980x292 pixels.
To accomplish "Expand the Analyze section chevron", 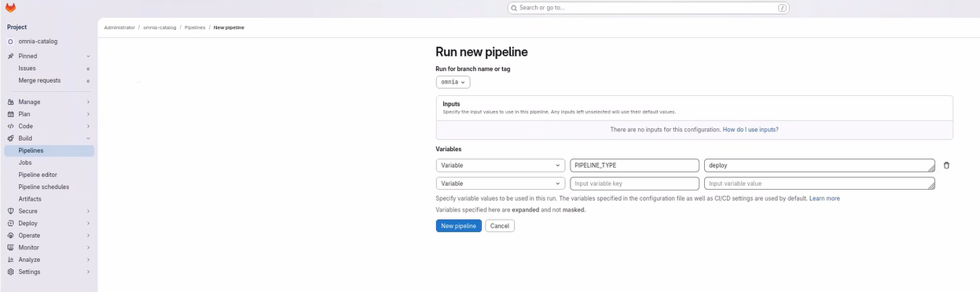I will [x=88, y=260].
